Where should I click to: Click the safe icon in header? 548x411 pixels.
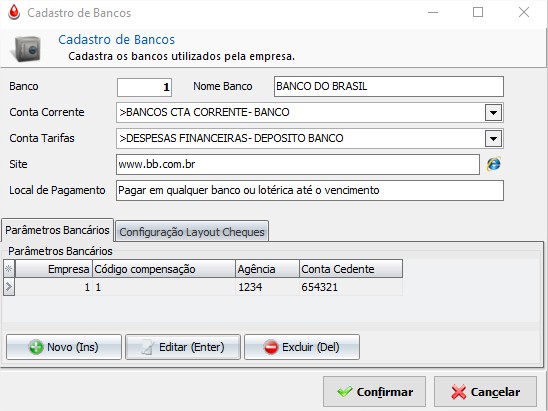point(26,49)
